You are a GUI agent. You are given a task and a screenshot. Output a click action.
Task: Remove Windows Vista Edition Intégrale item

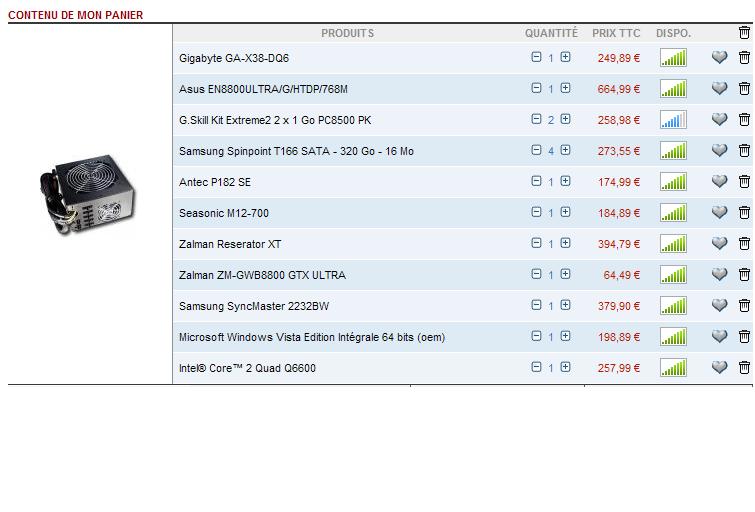[744, 337]
